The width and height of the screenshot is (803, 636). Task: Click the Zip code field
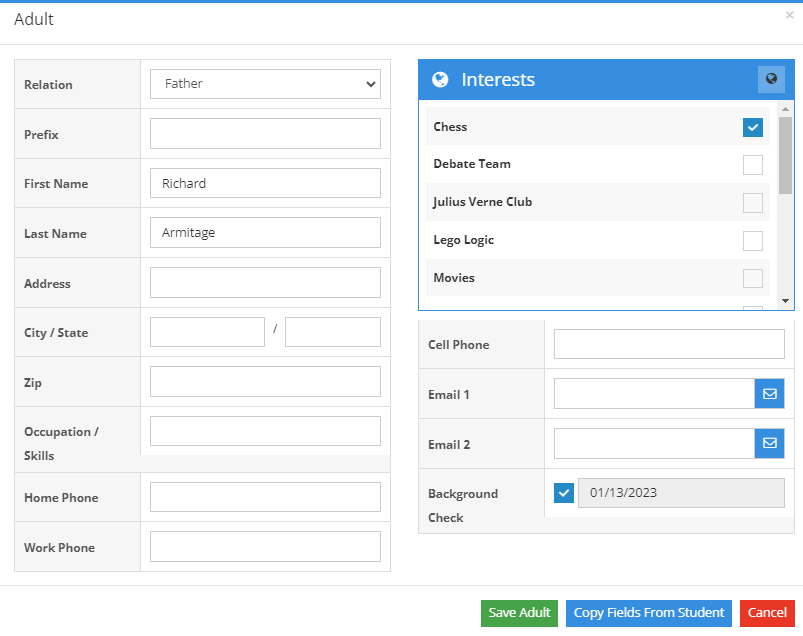pos(265,381)
